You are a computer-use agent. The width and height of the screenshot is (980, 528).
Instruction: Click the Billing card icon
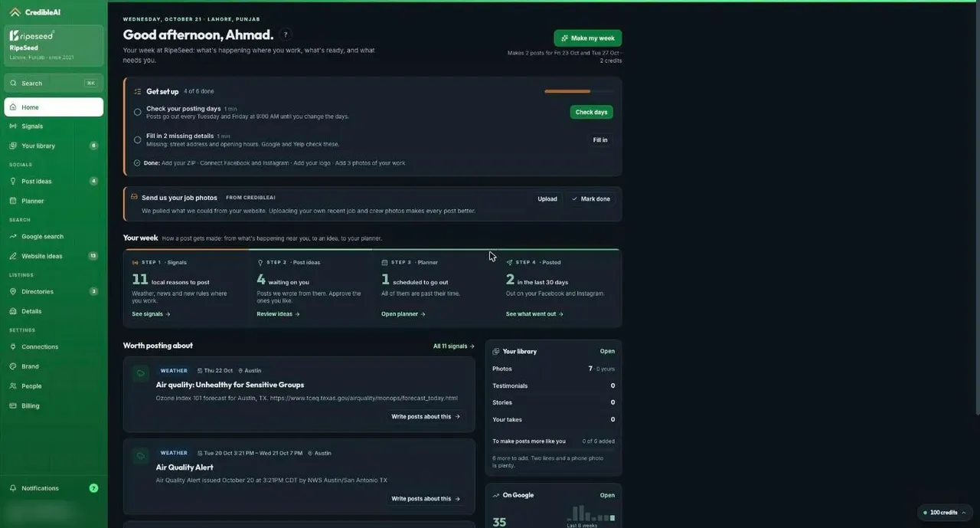[14, 405]
